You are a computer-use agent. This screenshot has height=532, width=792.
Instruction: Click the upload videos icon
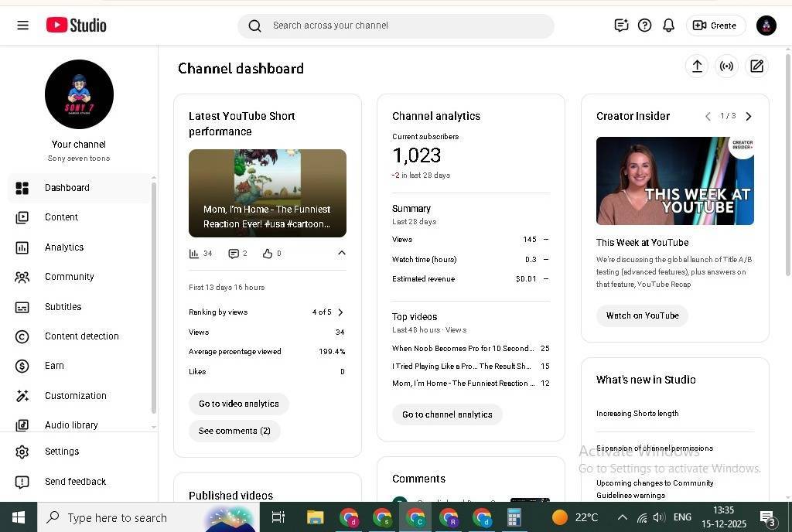point(697,66)
